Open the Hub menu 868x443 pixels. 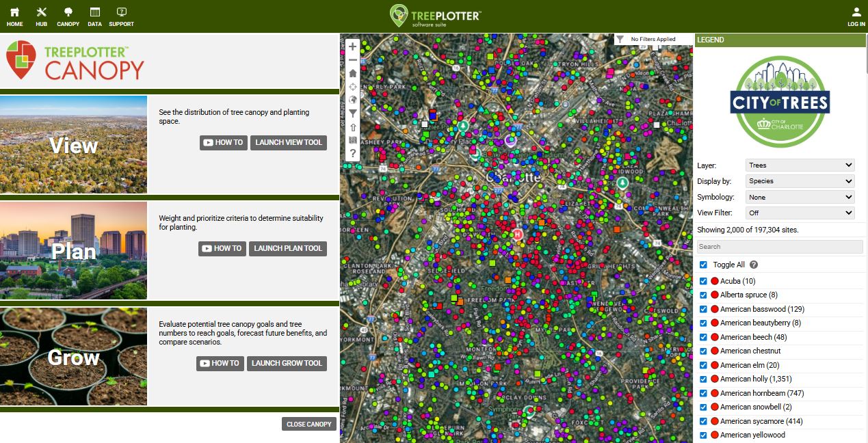click(x=41, y=16)
